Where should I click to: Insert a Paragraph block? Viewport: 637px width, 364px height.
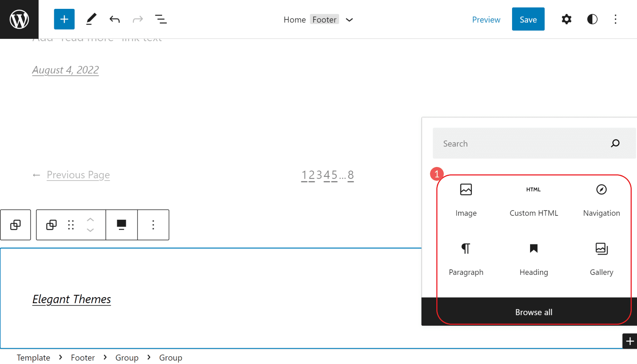click(x=466, y=259)
